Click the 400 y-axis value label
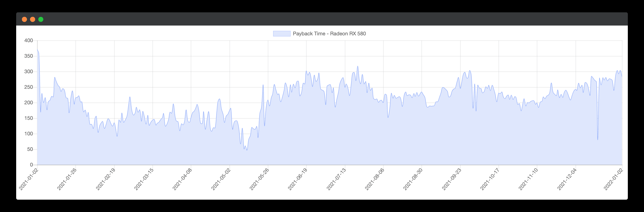Screen dimensions: 644x212 point(29,40)
